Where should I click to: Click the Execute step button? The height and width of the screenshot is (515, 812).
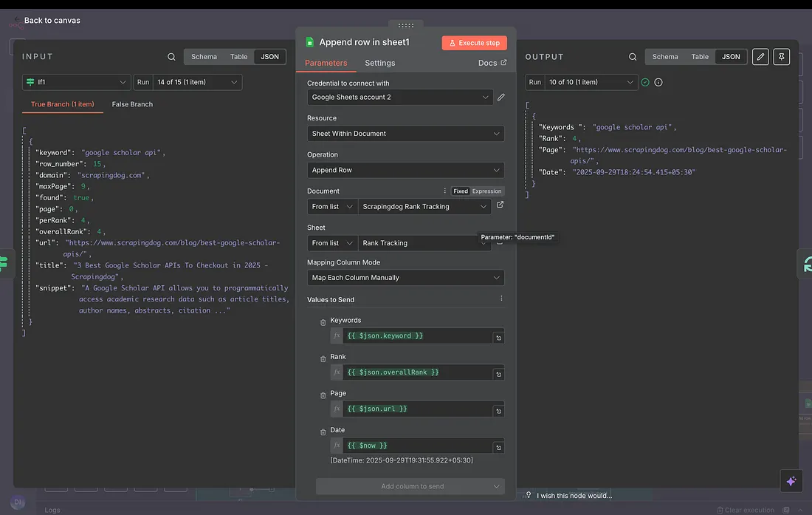(475, 43)
